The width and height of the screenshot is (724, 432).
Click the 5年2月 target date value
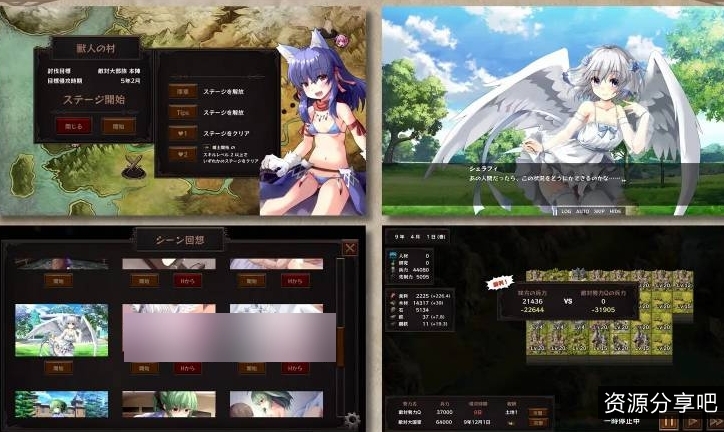pos(130,80)
